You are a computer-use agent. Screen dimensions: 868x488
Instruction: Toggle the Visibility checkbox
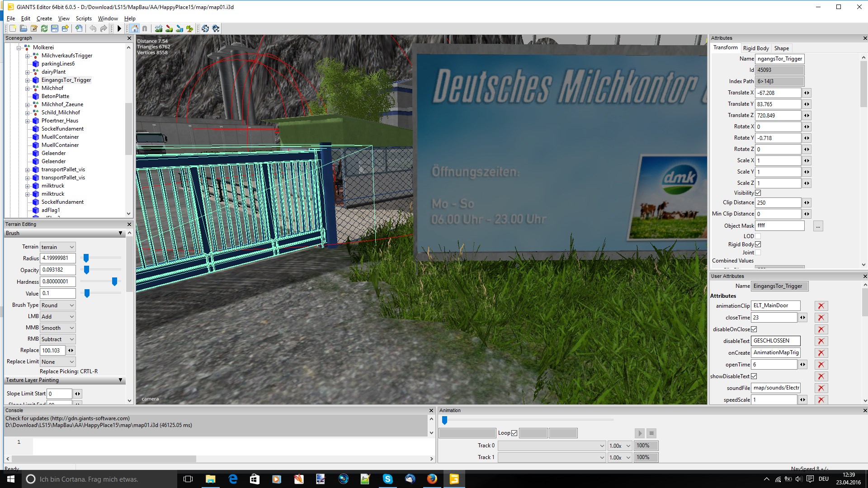(x=758, y=193)
